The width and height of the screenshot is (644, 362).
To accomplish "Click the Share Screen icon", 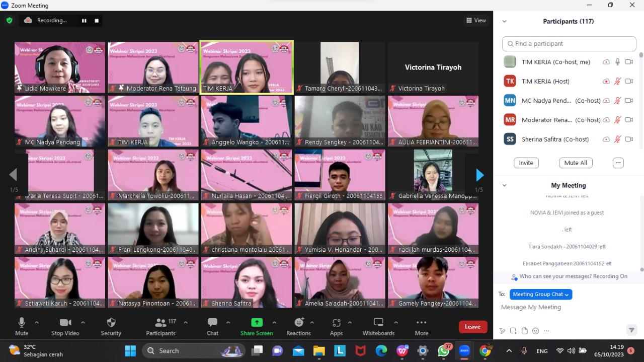I will pyautogui.click(x=257, y=323).
